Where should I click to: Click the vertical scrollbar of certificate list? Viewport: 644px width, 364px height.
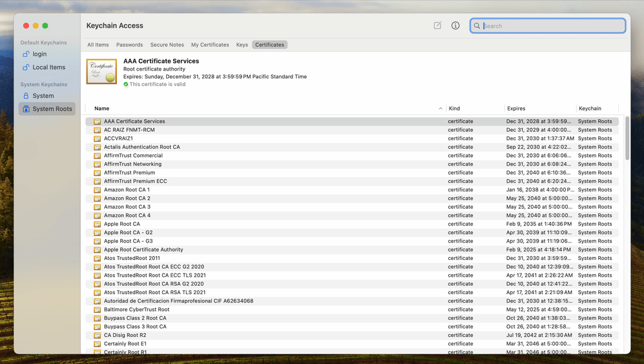[x=627, y=138]
